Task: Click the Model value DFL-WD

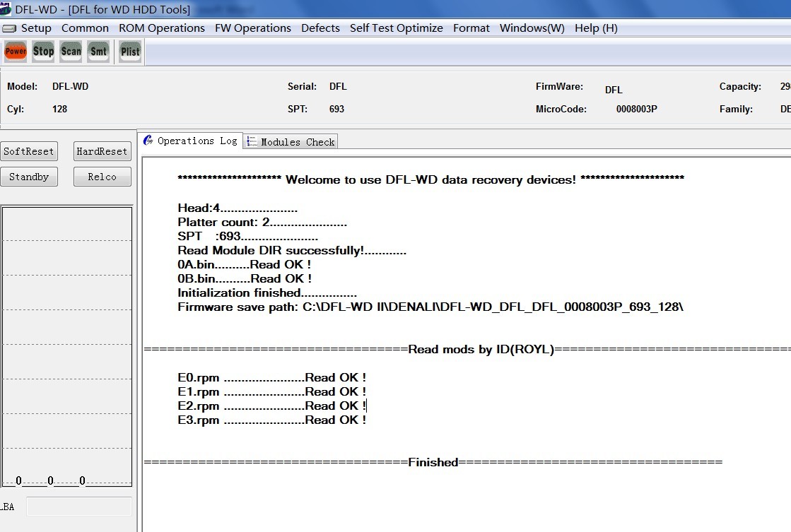Action: coord(70,86)
